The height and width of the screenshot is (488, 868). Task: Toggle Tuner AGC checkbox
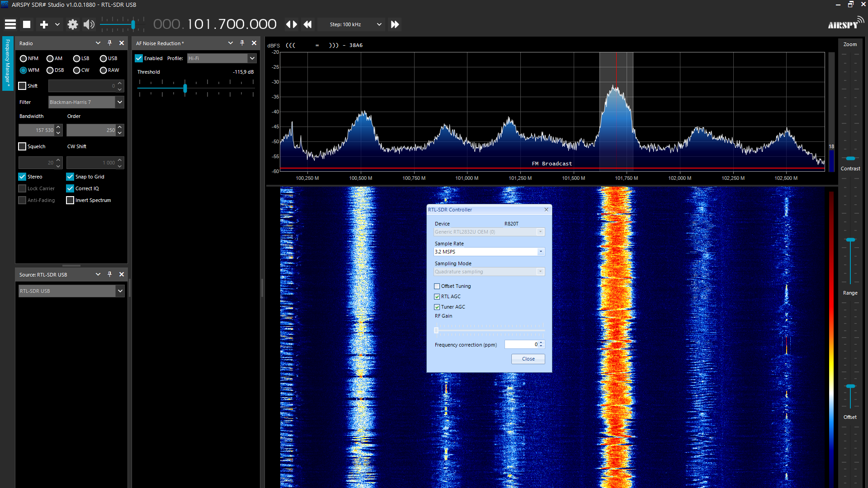(x=437, y=307)
